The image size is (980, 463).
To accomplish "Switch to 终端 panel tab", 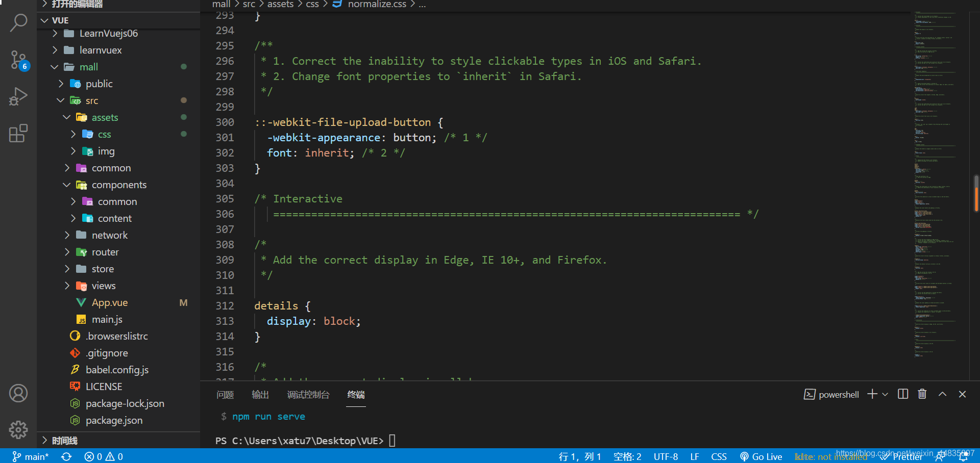I will pyautogui.click(x=356, y=395).
